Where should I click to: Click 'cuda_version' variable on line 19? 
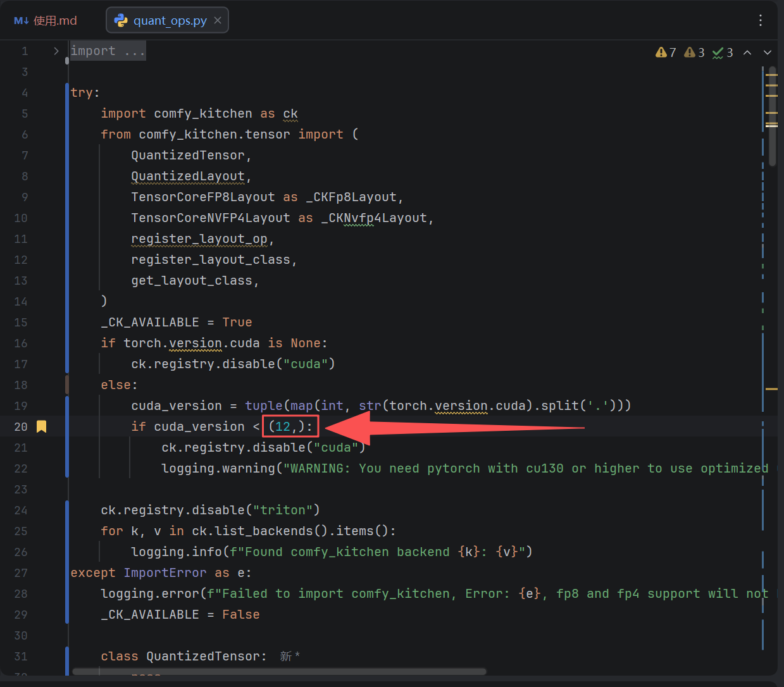click(x=177, y=405)
